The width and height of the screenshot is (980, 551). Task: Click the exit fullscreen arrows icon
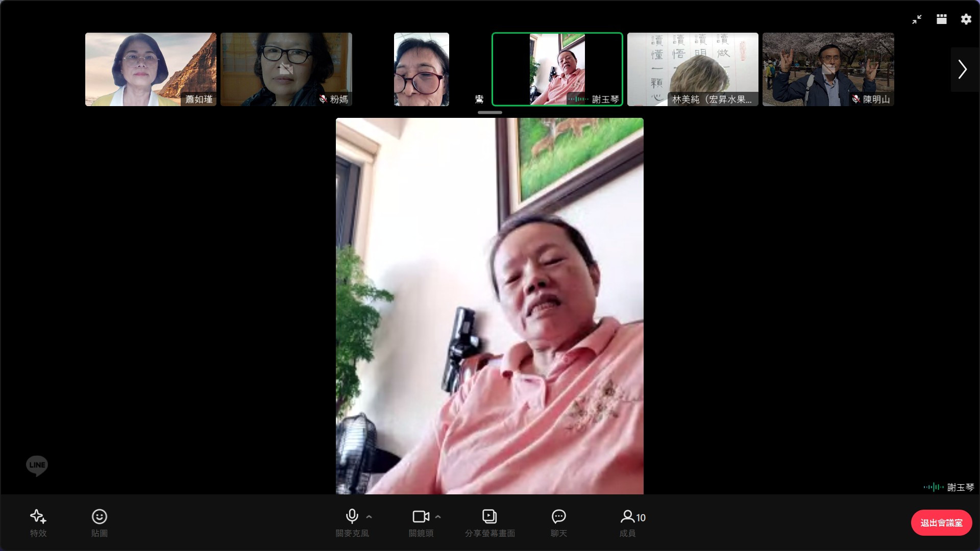pos(917,19)
